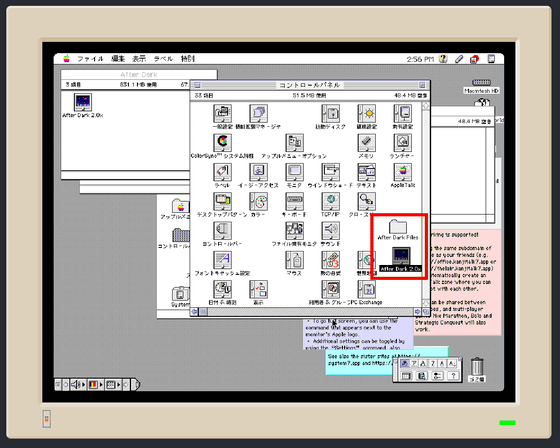Open the デスクトップパターン control panel
Screen dimensions: 560x448
tap(222, 201)
